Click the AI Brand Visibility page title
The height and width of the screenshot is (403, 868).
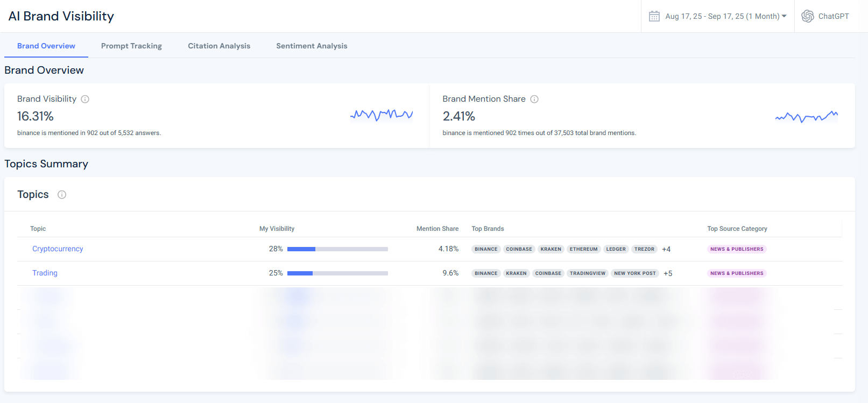(x=61, y=16)
